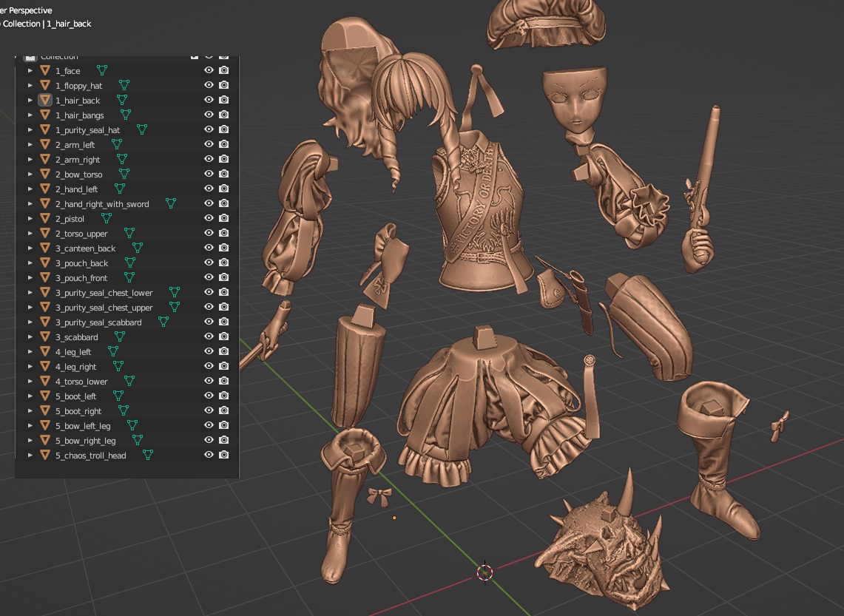Disable render camera icon for 3_purity_seal_scabbard
This screenshot has width=844, height=616.
224,322
